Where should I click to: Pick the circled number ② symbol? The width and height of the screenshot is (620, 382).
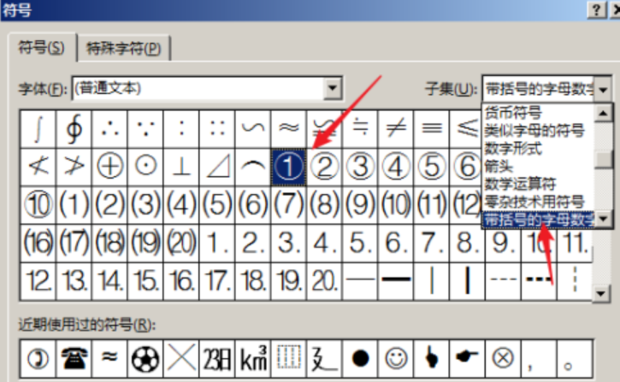pos(324,166)
